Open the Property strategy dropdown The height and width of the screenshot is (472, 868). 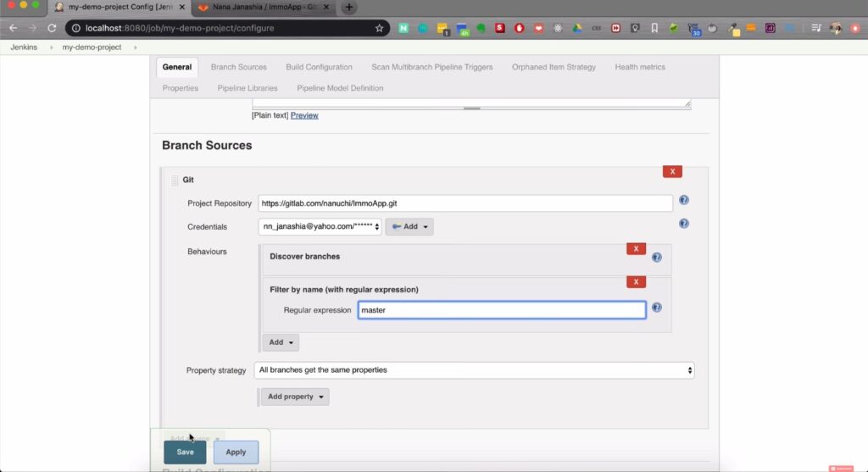[x=474, y=370]
